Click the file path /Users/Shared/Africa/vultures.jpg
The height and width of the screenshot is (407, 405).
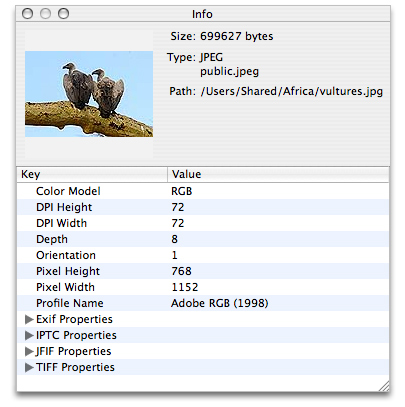[292, 92]
